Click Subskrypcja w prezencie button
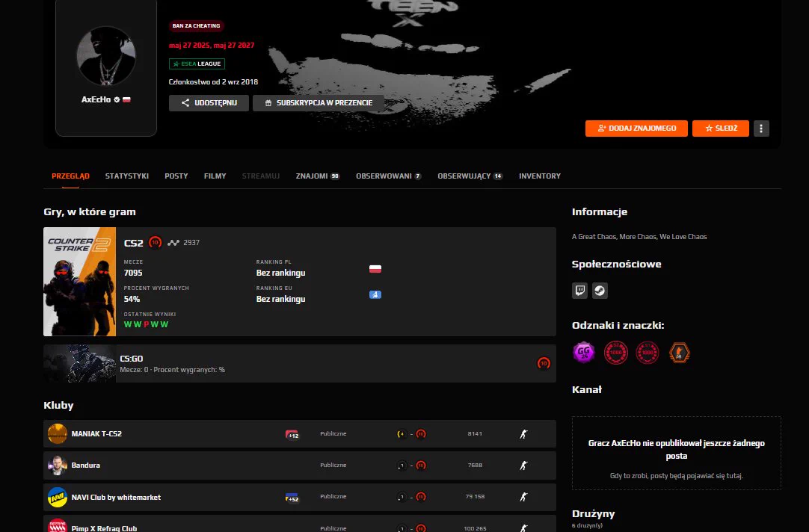The width and height of the screenshot is (809, 532). coord(319,102)
